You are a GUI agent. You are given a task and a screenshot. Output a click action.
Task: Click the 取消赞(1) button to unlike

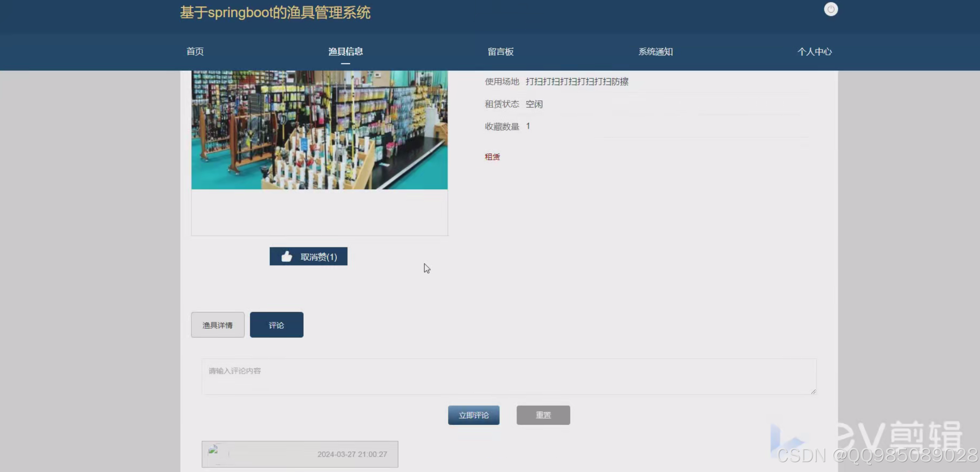(x=309, y=256)
